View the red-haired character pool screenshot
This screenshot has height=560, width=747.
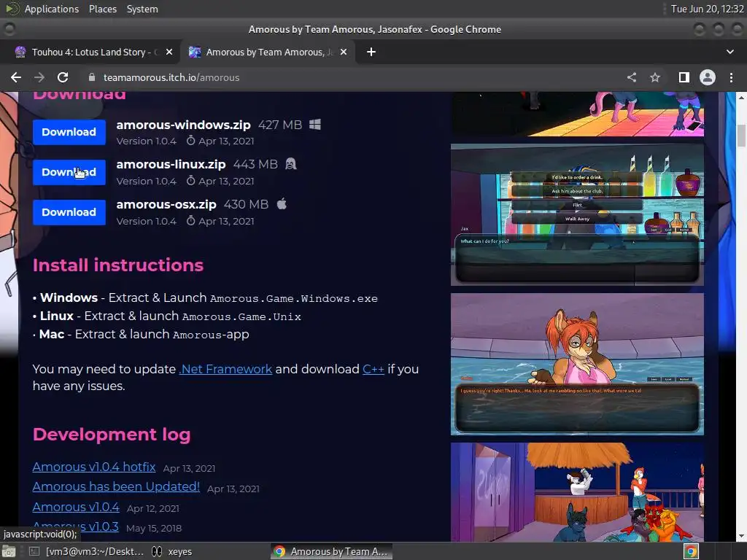coord(577,364)
